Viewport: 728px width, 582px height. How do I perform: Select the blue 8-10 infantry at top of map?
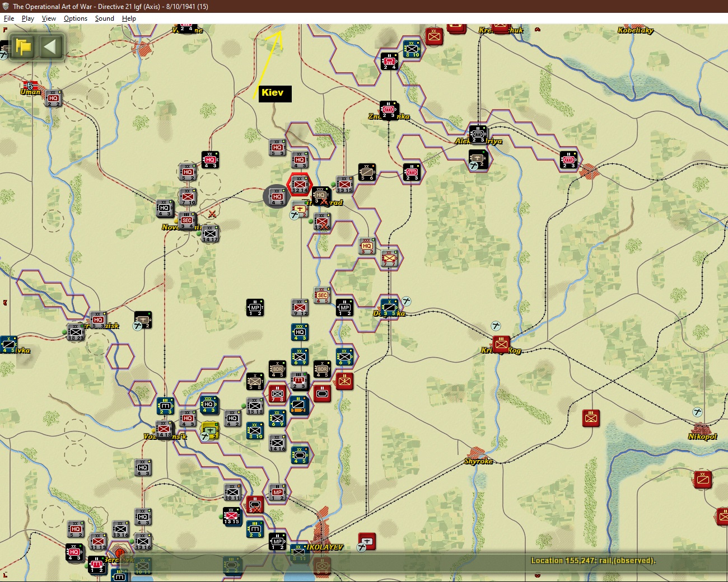pyautogui.click(x=412, y=49)
